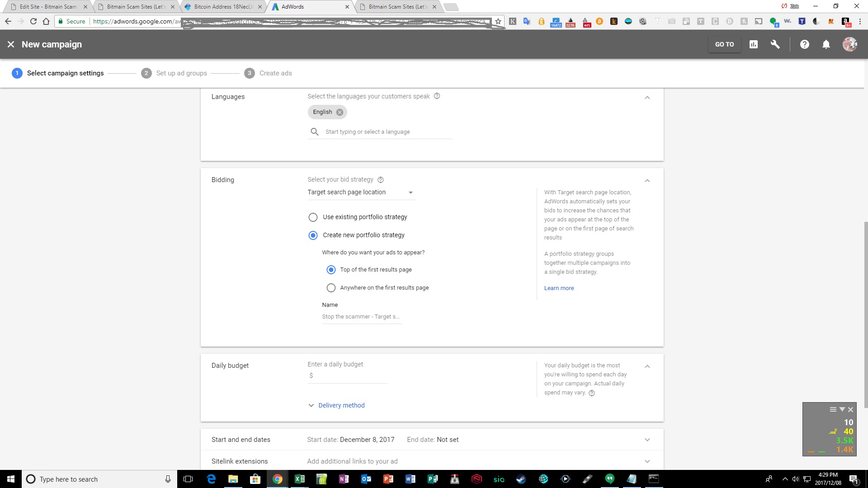Close the floating widget overlay
The width and height of the screenshot is (868, 488).
point(850,410)
